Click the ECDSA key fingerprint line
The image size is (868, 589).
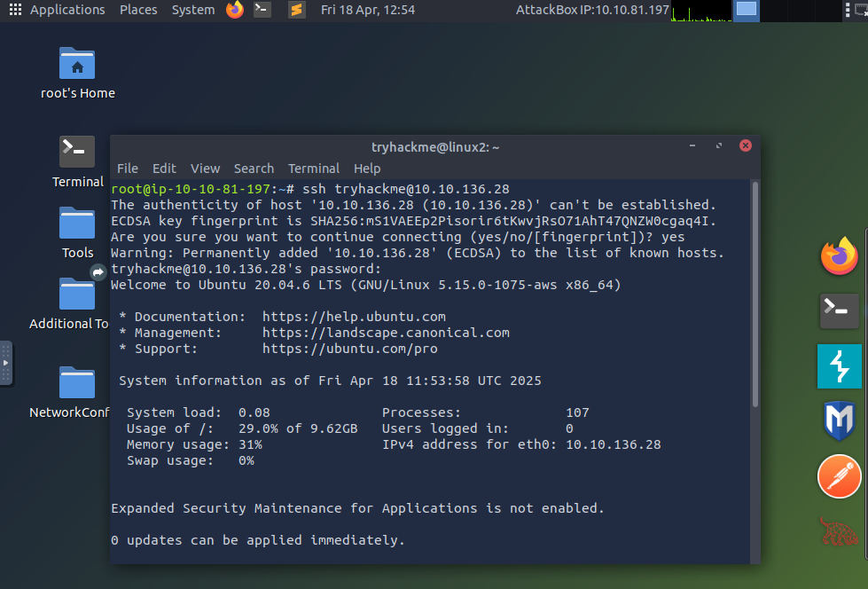tap(413, 221)
